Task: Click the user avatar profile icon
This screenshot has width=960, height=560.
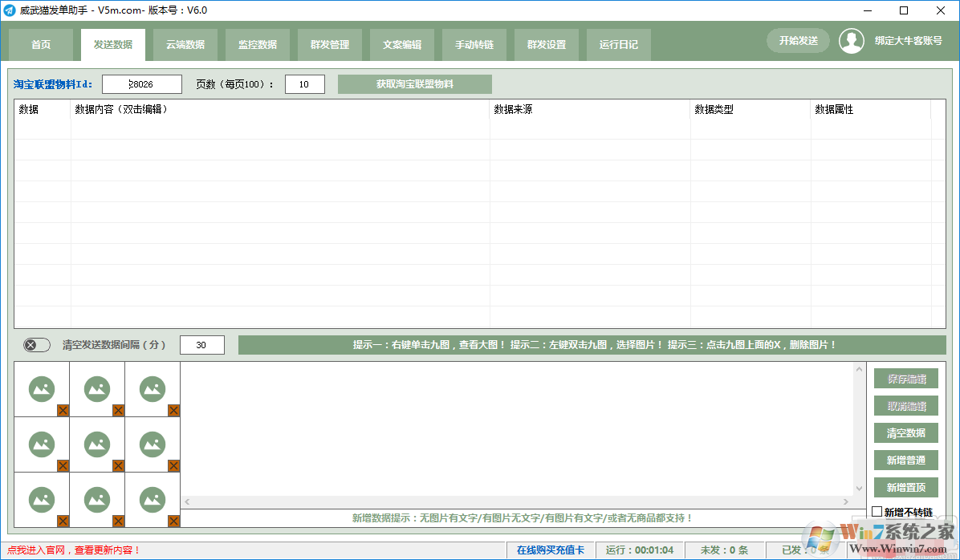Action: [852, 42]
